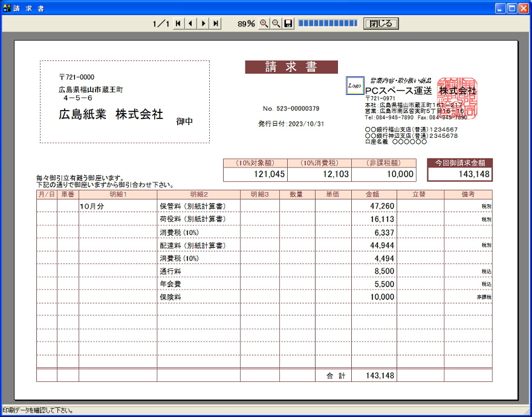Click the 合計 label in the footer row

(336, 376)
